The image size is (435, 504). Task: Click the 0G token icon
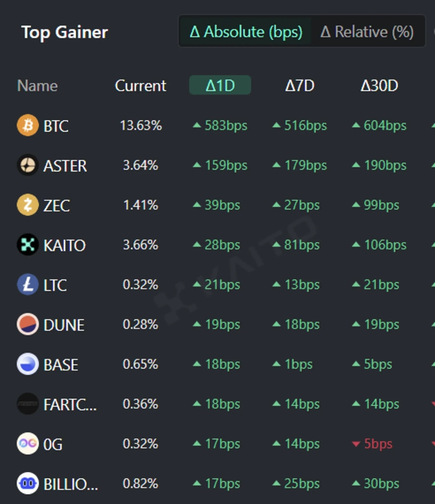click(x=28, y=444)
